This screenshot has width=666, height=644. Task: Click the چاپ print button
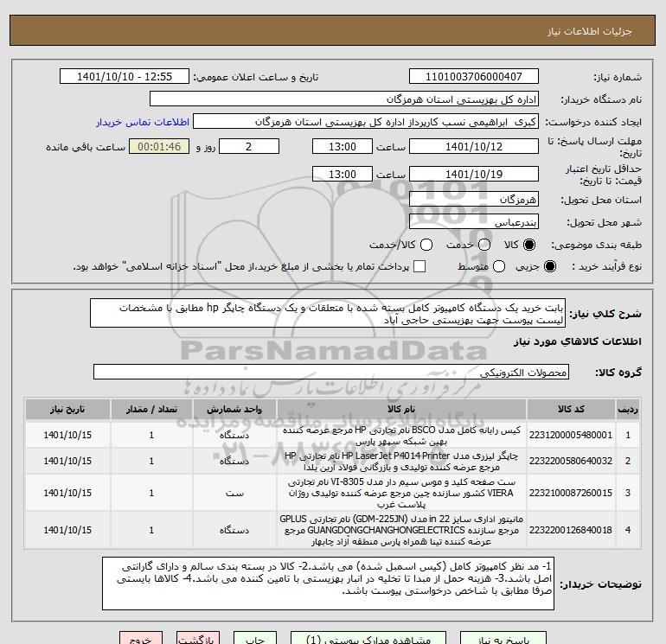click(255, 638)
